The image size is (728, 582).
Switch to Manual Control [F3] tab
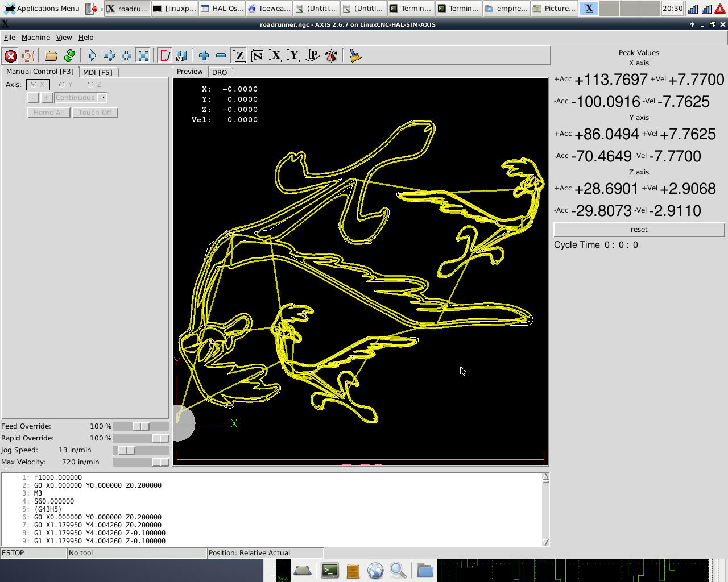(40, 72)
